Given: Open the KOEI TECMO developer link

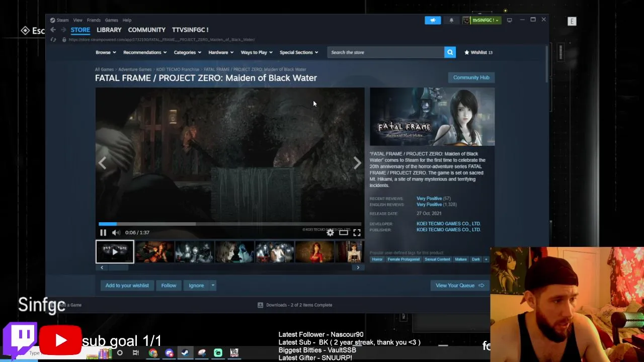Looking at the screenshot, I should (448, 224).
